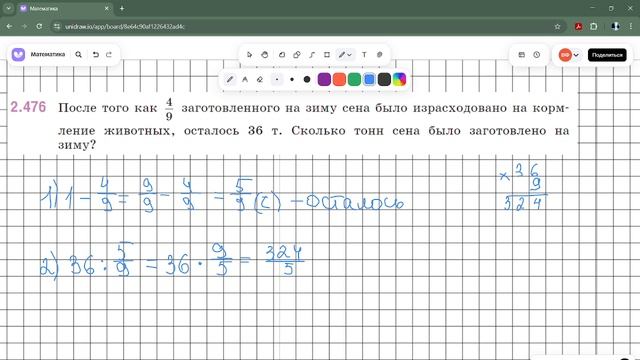The width and height of the screenshot is (640, 360).
Task: Open Adobe Acrobat extension icon
Action: click(578, 26)
